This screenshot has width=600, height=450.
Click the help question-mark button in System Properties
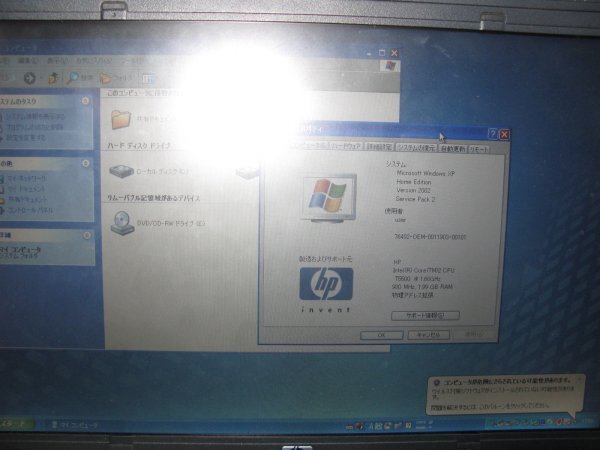[493, 134]
